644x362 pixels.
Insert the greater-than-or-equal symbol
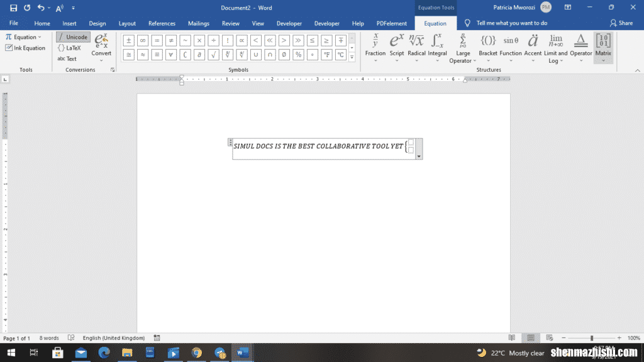326,40
